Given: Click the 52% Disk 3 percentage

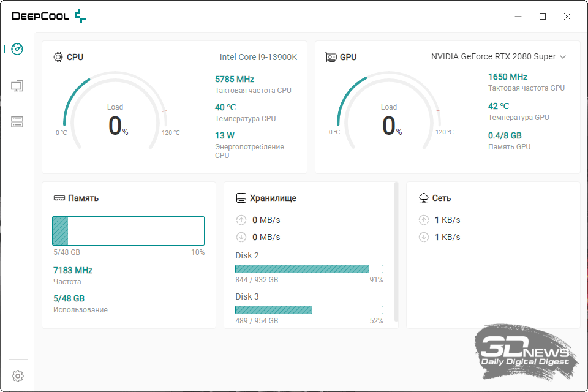Looking at the screenshot, I should click(x=376, y=321).
